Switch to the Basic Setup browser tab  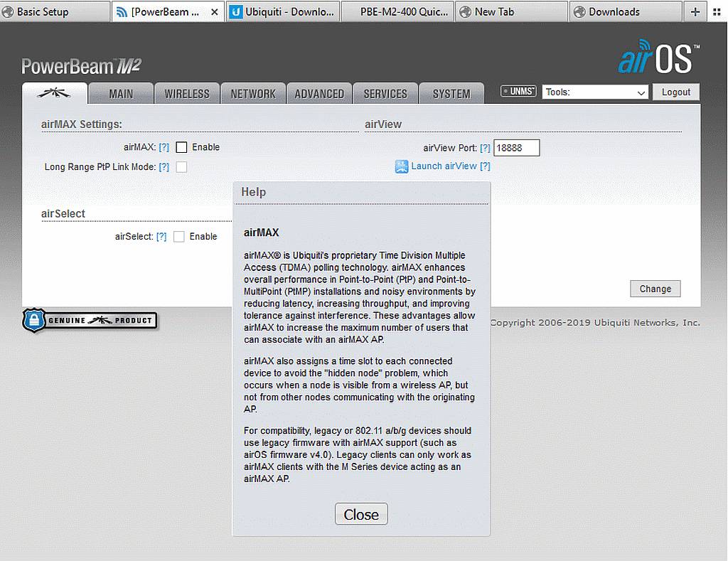pos(55,11)
